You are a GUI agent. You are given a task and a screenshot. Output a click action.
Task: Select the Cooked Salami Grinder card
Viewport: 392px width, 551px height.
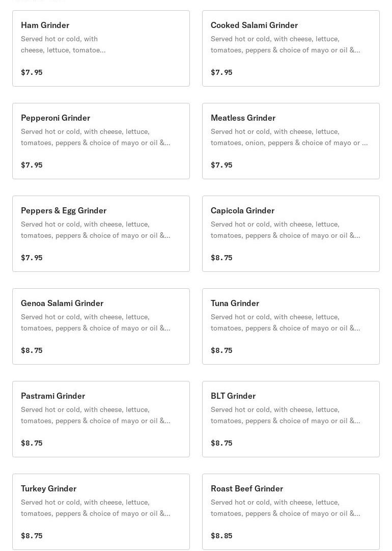click(291, 48)
